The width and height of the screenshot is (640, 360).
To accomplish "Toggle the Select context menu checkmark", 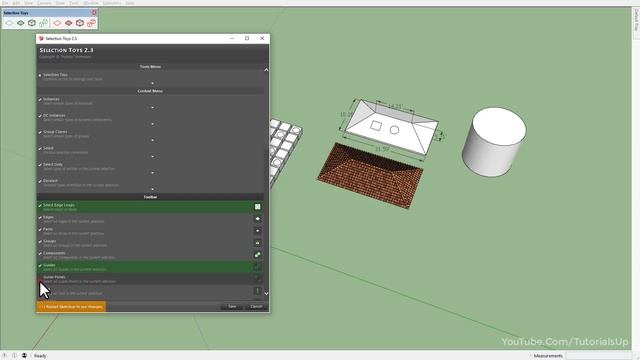I will point(40,149).
